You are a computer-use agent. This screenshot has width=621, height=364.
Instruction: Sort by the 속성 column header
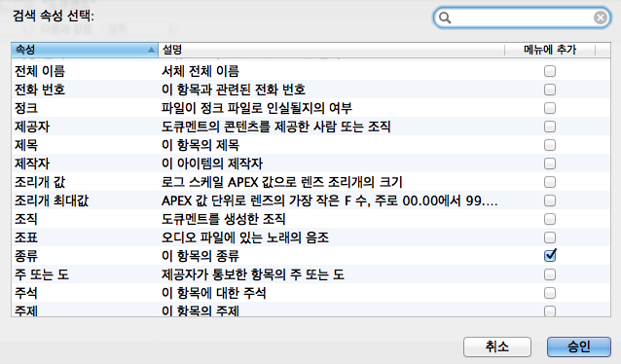[x=85, y=50]
